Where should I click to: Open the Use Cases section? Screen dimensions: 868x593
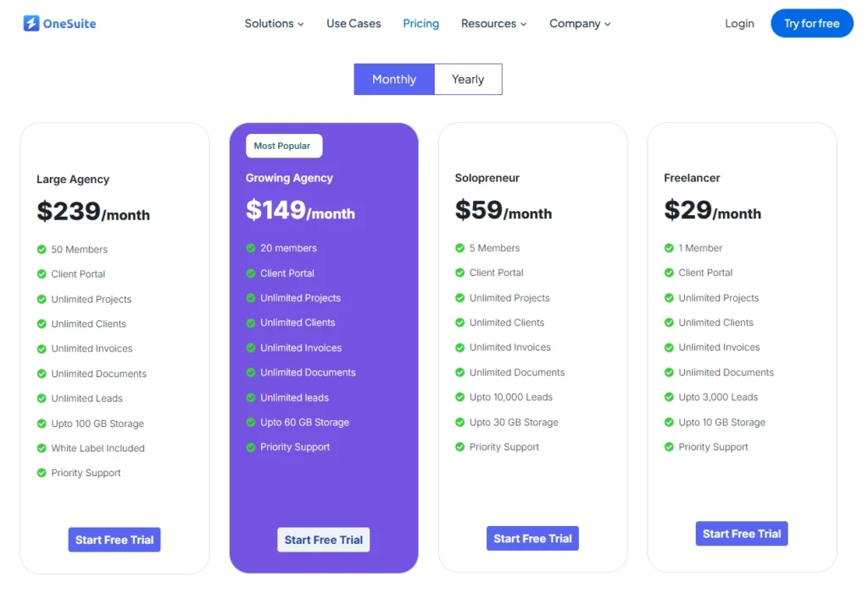353,24
